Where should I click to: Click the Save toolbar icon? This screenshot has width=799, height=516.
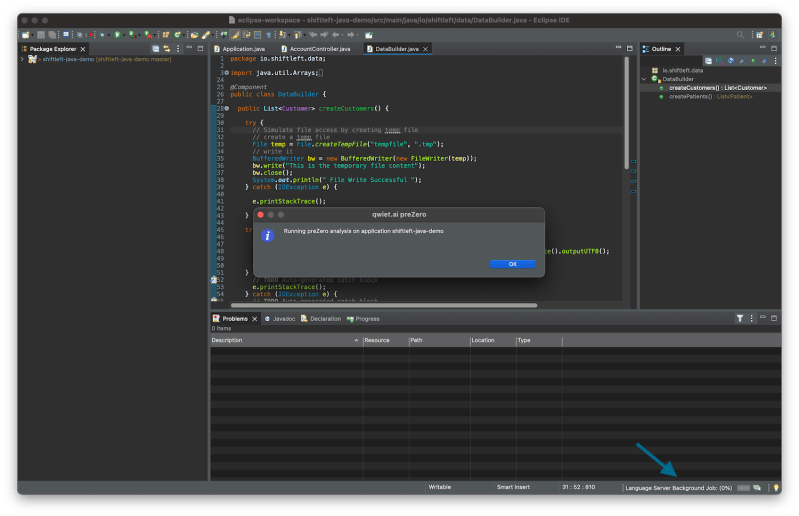tap(41, 35)
